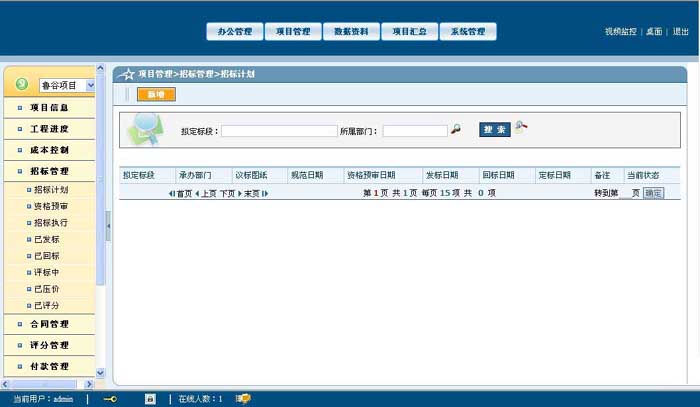
Task: Click the key icon in status bar
Action: pos(110,399)
